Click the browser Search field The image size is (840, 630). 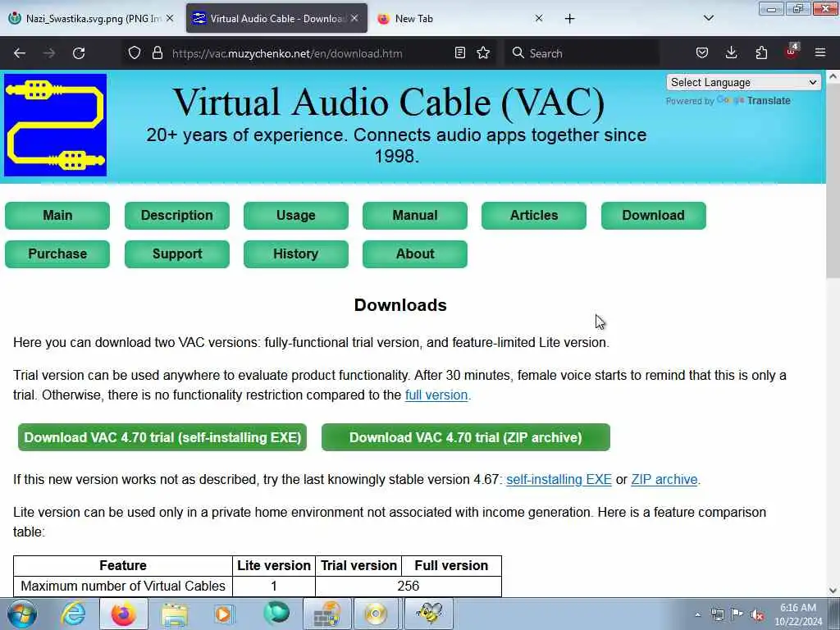coord(583,53)
